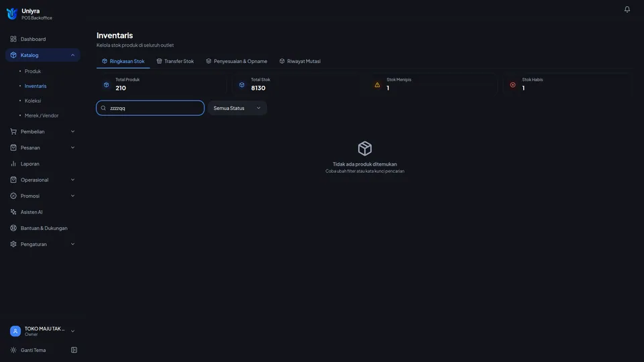Click the empty-state box icon
The image size is (644, 362).
pyautogui.click(x=365, y=148)
